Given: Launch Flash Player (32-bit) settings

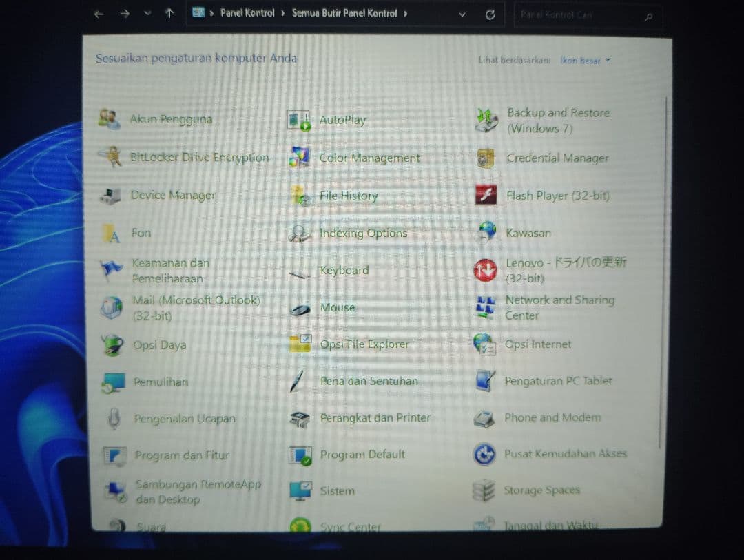Looking at the screenshot, I should point(558,195).
